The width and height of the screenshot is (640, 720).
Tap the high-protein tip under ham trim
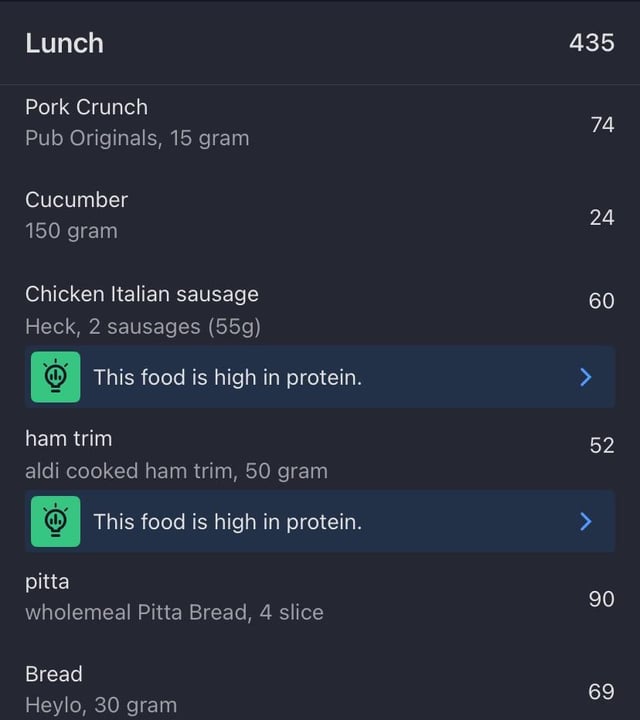(320, 521)
